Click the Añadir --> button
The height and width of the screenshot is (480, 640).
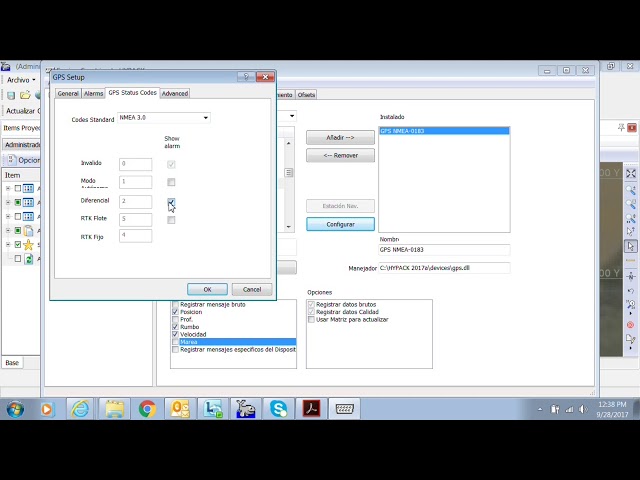(340, 138)
